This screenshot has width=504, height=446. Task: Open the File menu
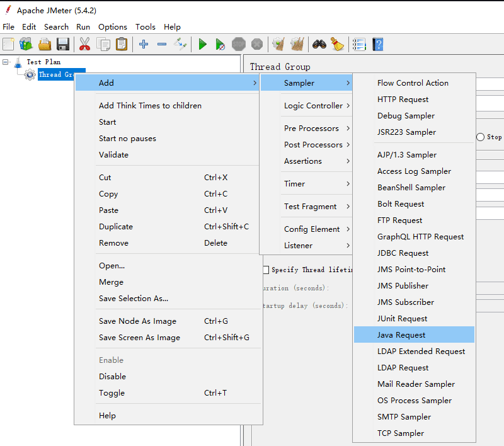tap(8, 27)
